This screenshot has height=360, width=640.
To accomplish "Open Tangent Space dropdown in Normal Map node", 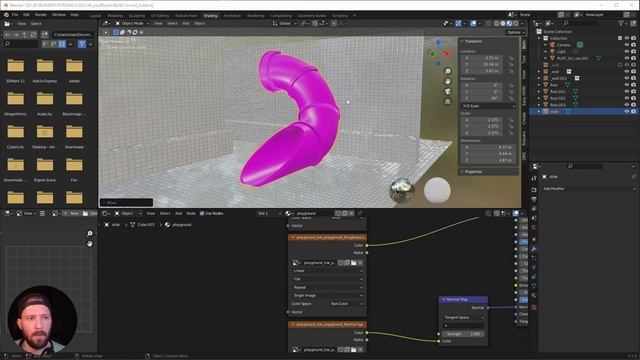I will point(463,318).
